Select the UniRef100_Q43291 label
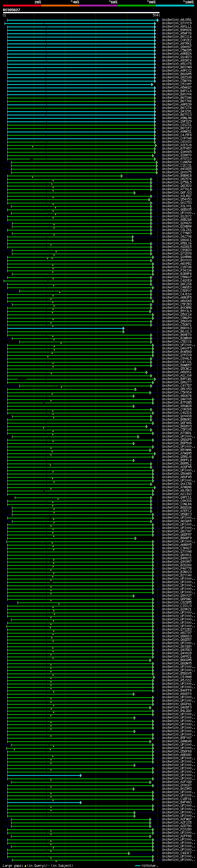 pyautogui.click(x=176, y=111)
